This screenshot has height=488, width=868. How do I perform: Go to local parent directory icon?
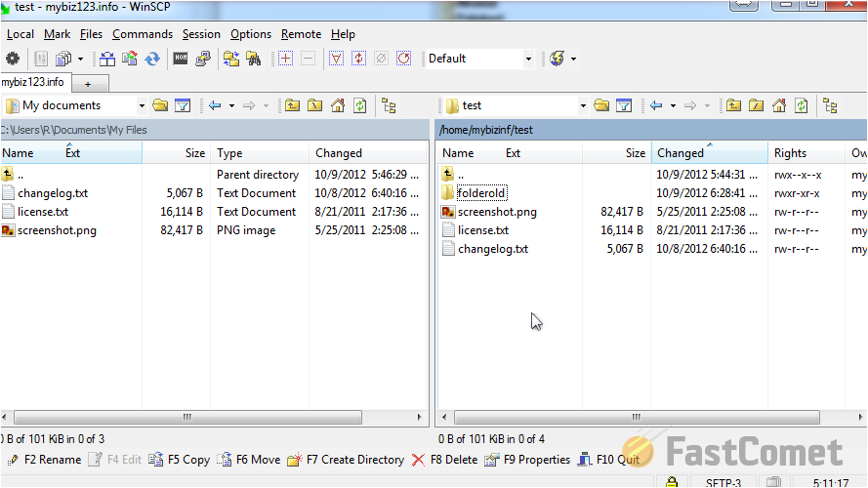point(292,105)
